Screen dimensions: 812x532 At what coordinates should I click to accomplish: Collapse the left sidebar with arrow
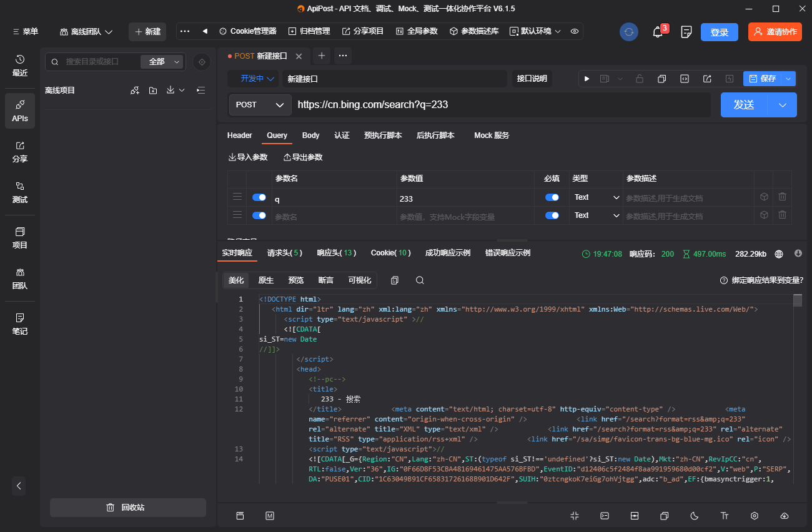[19, 486]
